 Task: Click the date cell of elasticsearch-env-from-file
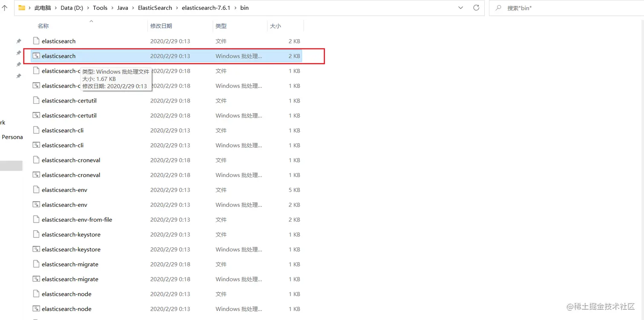click(x=170, y=220)
